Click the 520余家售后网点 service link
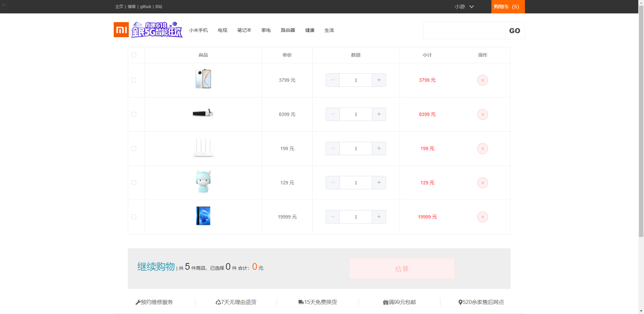 click(x=481, y=302)
